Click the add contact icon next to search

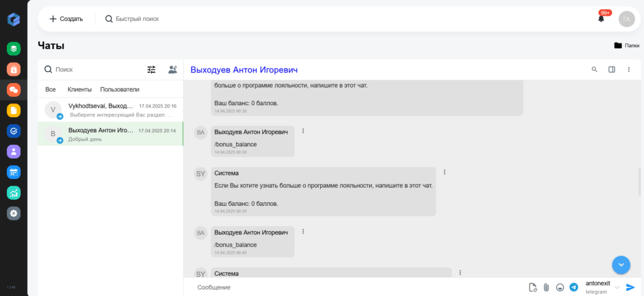click(x=172, y=69)
